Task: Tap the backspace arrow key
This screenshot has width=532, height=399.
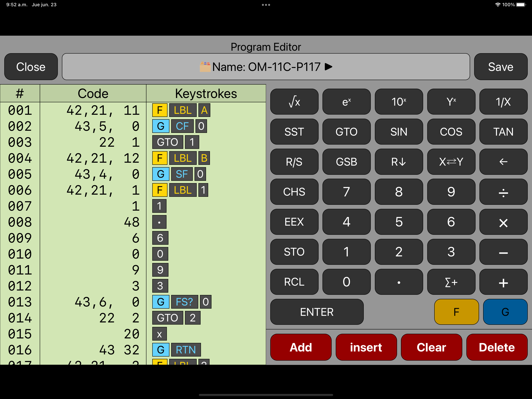Action: 503,162
